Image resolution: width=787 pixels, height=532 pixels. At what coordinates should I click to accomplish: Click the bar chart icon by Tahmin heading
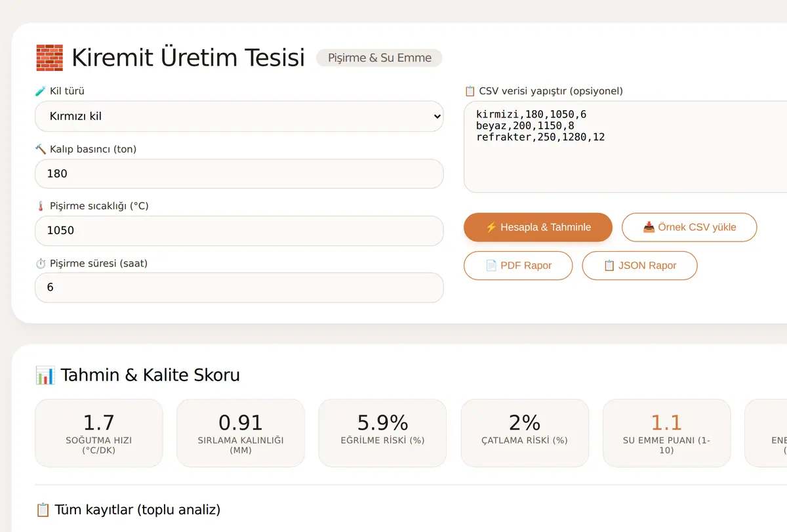click(45, 375)
